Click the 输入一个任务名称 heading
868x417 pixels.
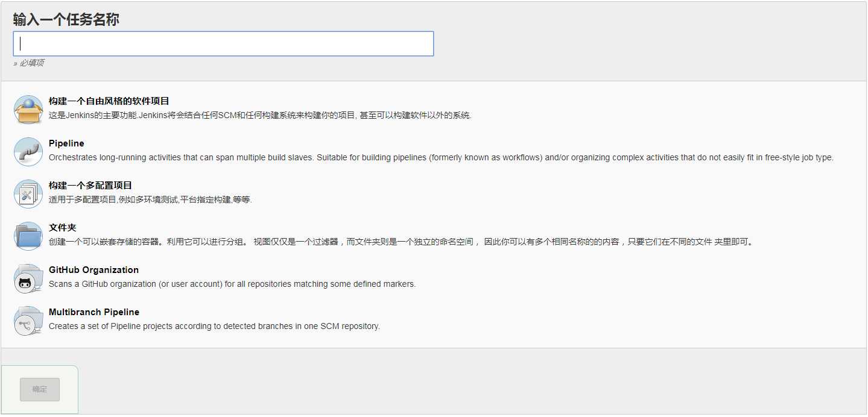tap(66, 19)
